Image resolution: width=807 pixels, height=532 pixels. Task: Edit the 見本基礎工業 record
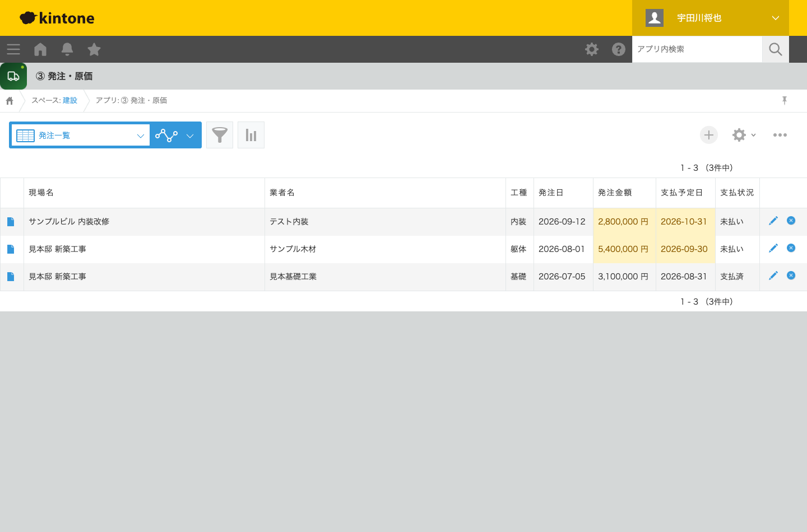(x=773, y=276)
